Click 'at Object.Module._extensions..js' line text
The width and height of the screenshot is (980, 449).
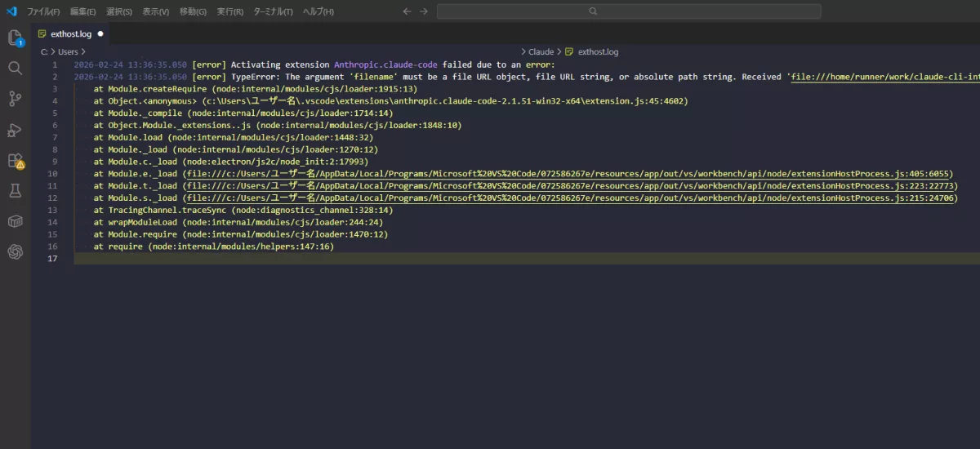(278, 126)
